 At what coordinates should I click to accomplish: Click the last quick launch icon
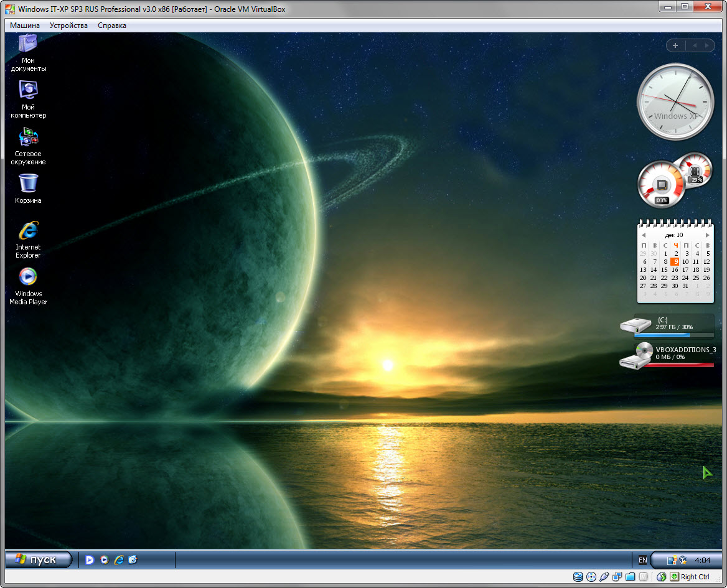pos(133,560)
